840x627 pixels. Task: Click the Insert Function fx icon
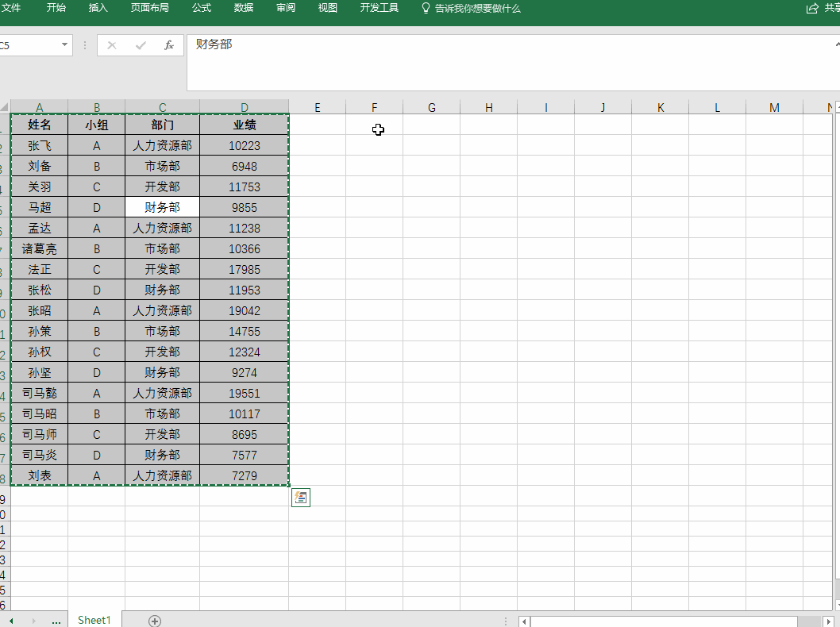(x=168, y=45)
